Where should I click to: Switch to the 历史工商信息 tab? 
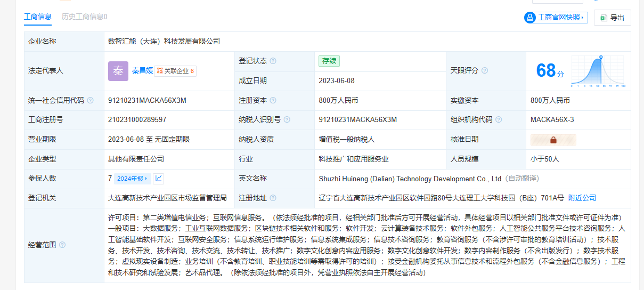(x=84, y=17)
